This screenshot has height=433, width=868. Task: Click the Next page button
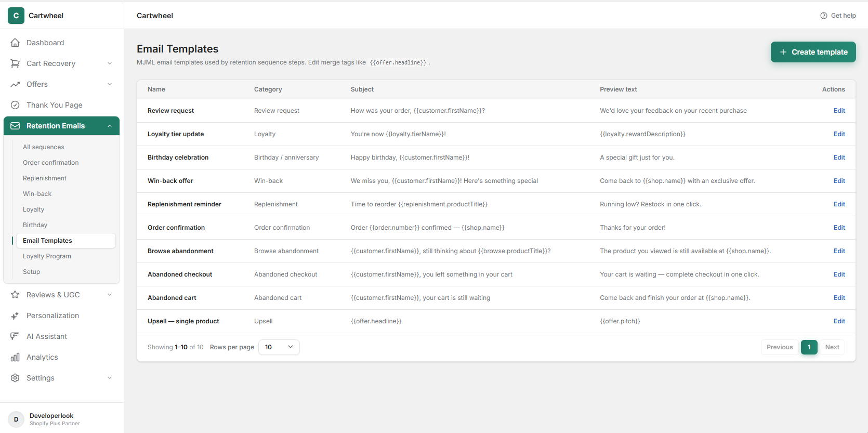point(832,347)
